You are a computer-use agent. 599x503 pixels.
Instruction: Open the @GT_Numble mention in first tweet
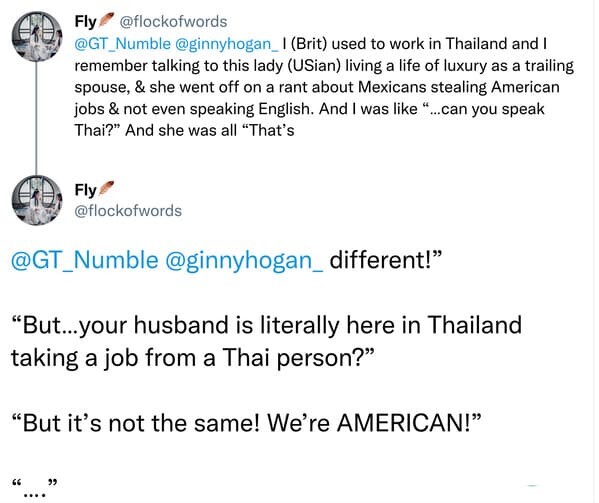(123, 44)
